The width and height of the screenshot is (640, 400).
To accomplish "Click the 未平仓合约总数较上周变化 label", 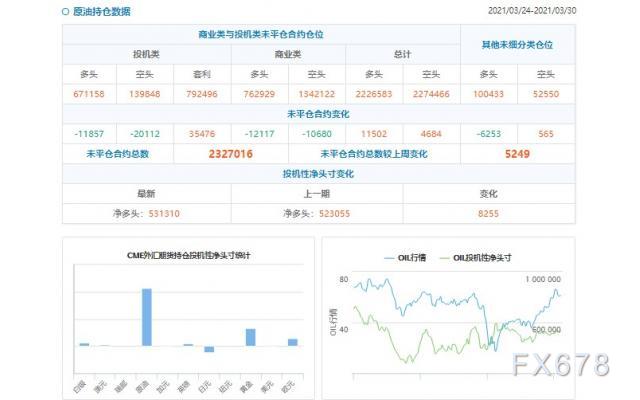I will (x=374, y=154).
